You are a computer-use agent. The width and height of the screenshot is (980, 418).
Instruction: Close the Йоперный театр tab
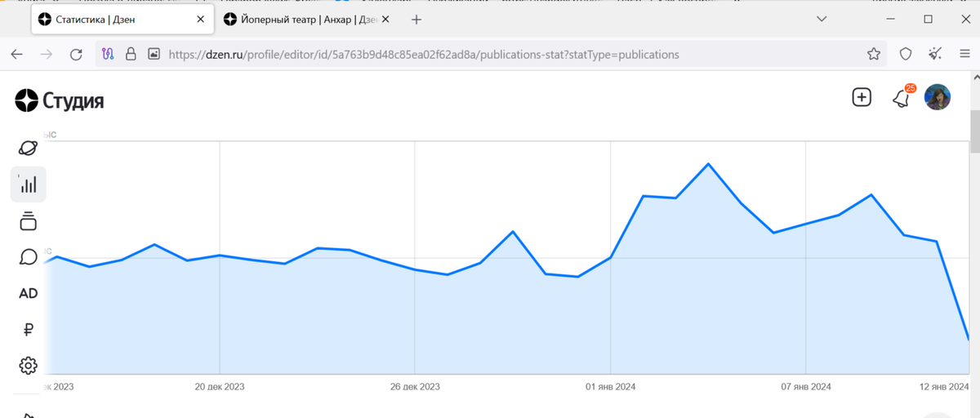coord(386,19)
